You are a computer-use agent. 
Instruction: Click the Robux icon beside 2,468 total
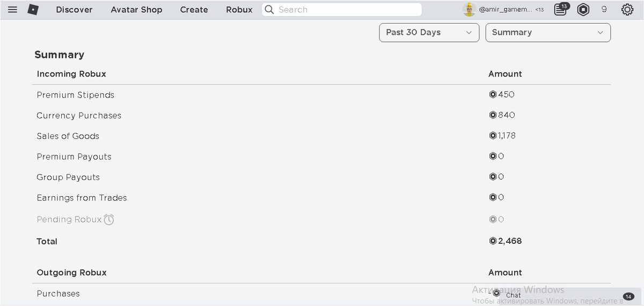tap(493, 241)
